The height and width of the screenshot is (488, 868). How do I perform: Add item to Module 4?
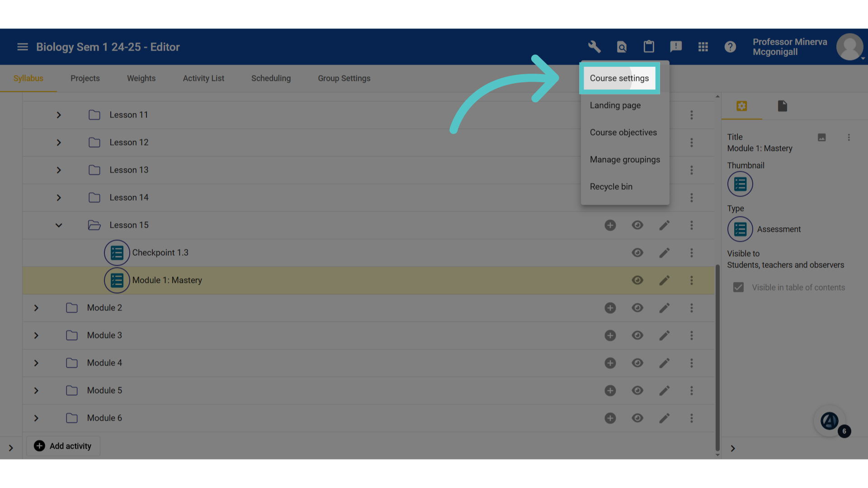(x=610, y=363)
